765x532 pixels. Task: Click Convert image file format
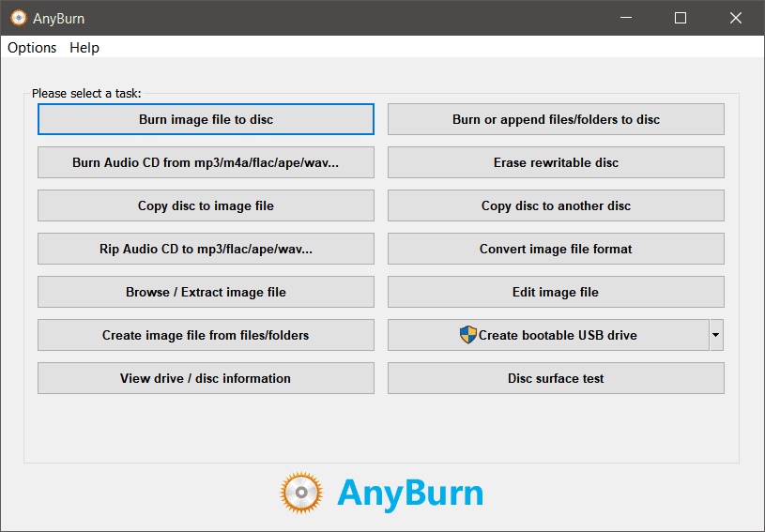click(556, 249)
